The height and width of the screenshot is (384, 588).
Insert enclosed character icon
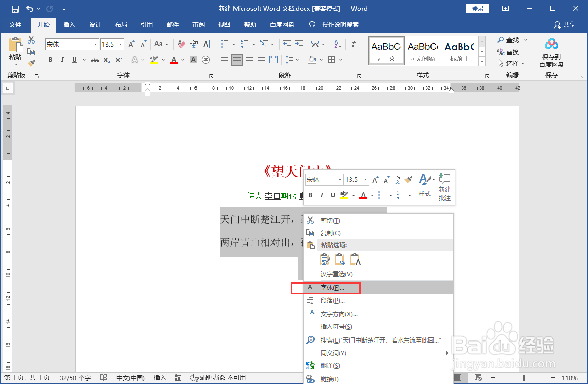click(x=206, y=60)
